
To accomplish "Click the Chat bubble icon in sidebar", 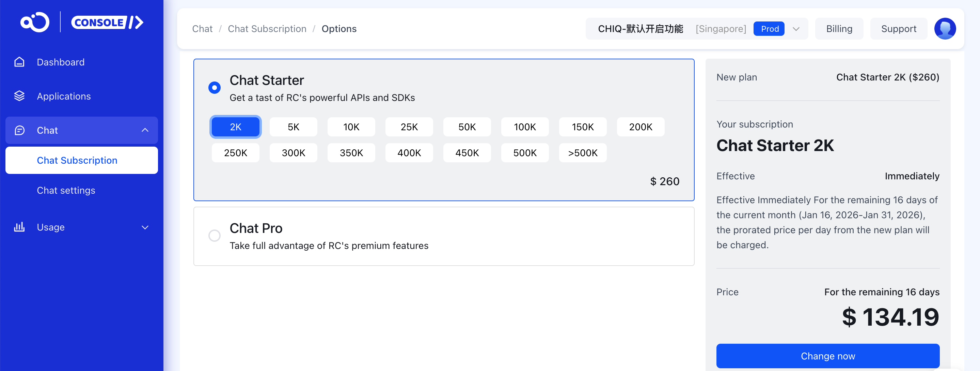I will [19, 130].
